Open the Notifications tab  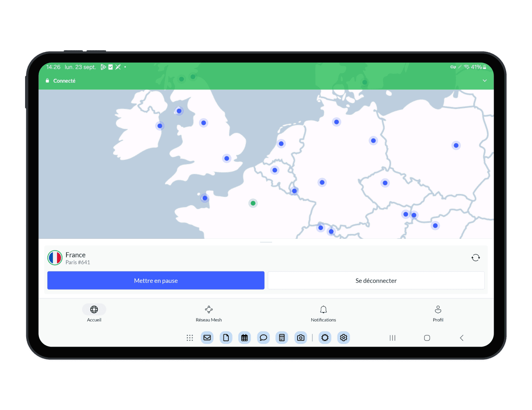(x=323, y=313)
